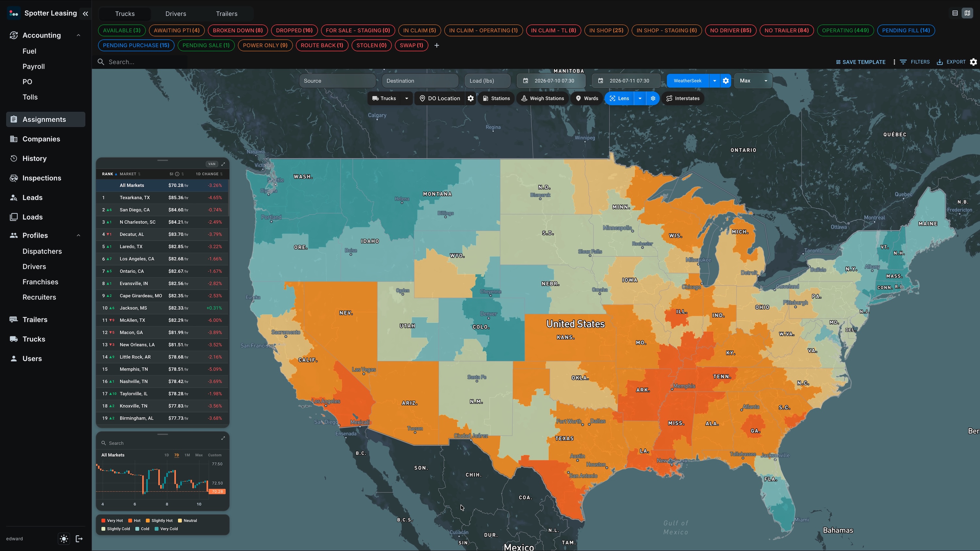Focus the Destination input field
The image size is (980, 551).
pos(420,81)
